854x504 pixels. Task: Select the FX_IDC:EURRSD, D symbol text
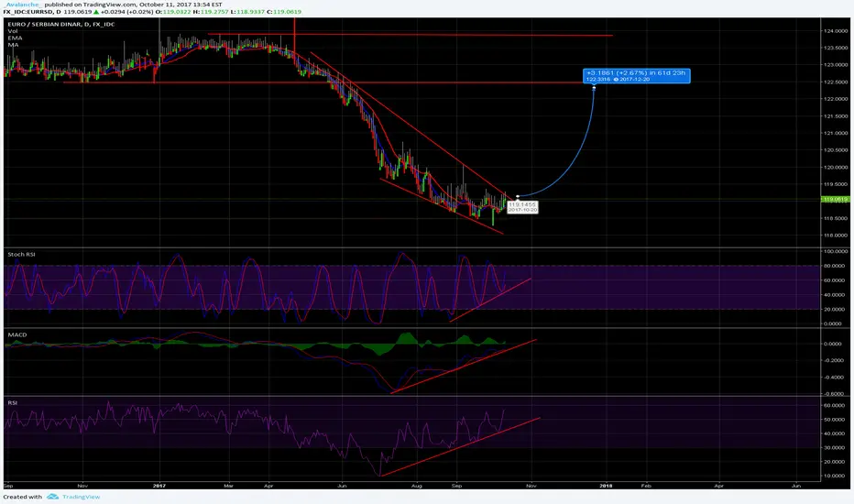point(32,11)
